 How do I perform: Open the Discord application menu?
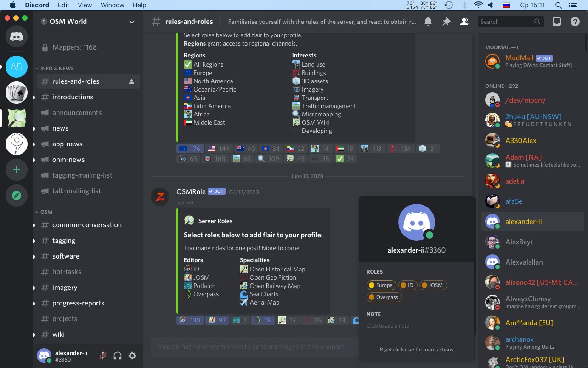click(36, 5)
